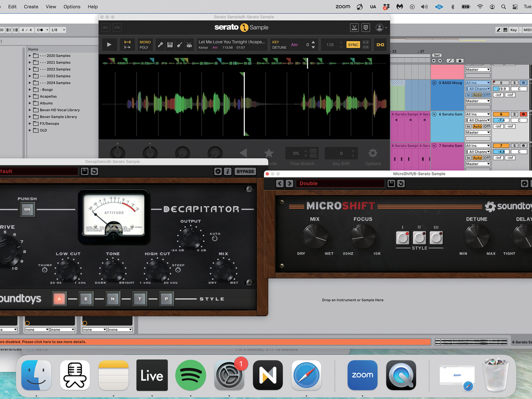Screen dimensions: 532x399
Task: Arm recording on 6 Serato Sam track
Action: (x=524, y=114)
